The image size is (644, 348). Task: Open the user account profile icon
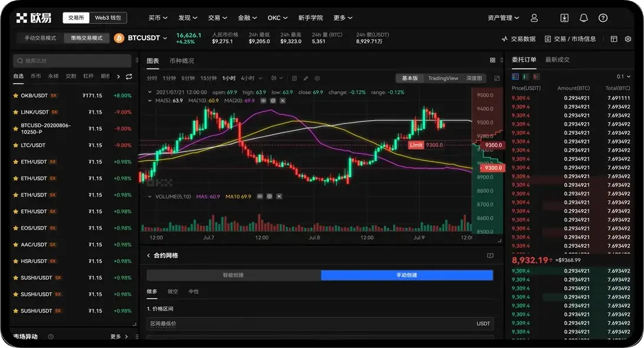[x=534, y=18]
